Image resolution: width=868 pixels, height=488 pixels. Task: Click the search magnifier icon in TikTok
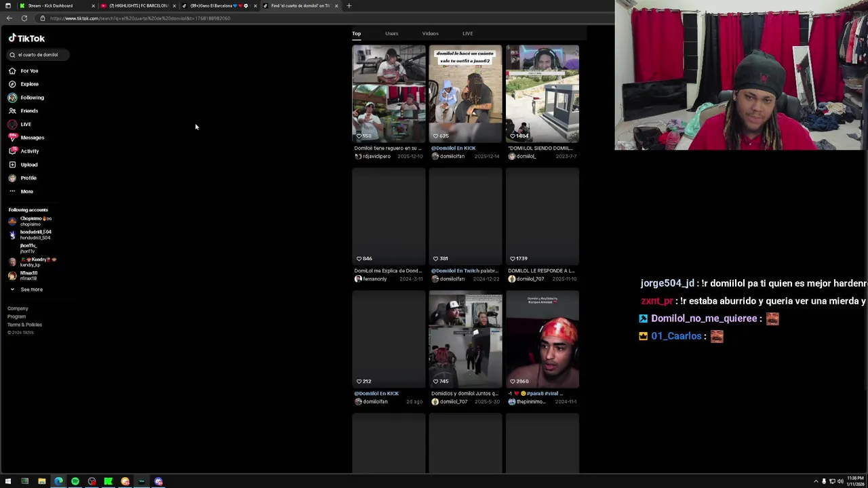click(12, 55)
